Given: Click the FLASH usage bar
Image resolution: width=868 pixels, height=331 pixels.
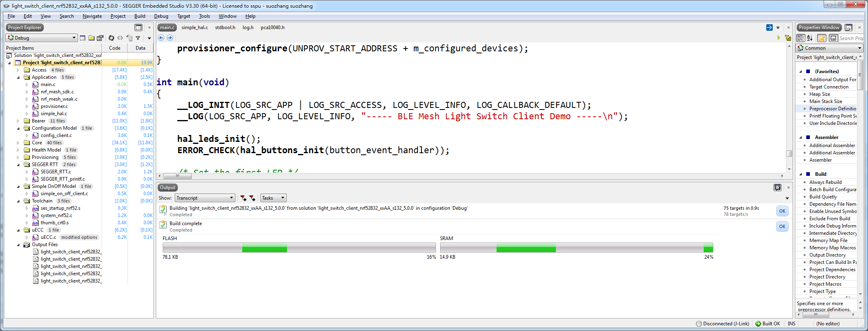Looking at the screenshot, I should [x=299, y=248].
